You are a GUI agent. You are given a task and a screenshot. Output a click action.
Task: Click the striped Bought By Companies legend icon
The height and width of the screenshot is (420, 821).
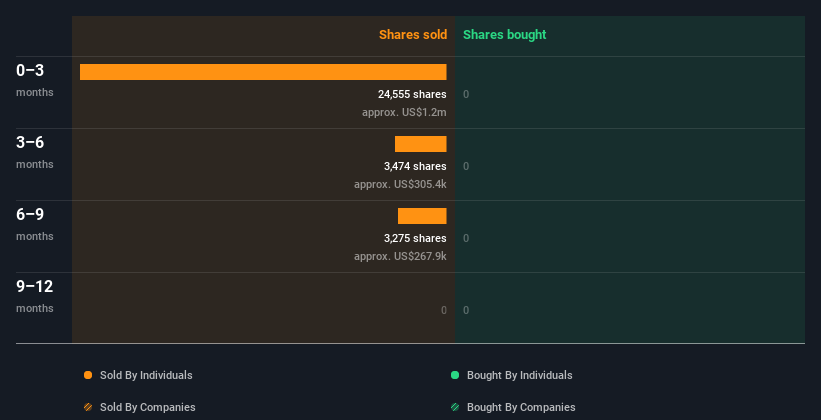pyautogui.click(x=455, y=407)
